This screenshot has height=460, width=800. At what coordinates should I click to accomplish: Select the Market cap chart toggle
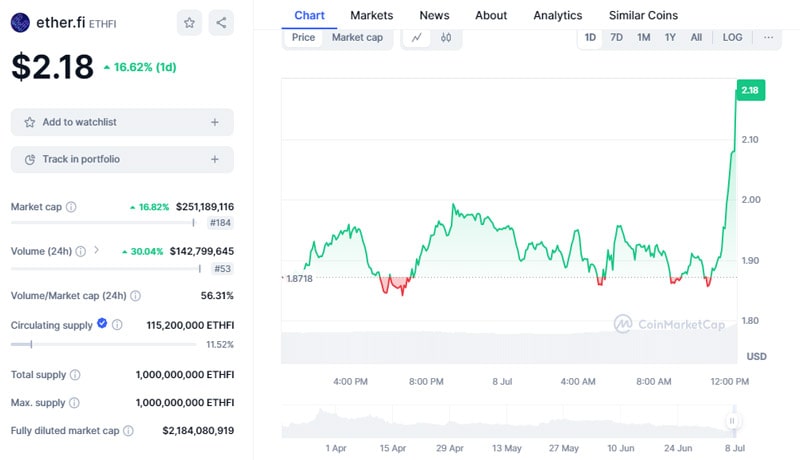[x=357, y=37]
